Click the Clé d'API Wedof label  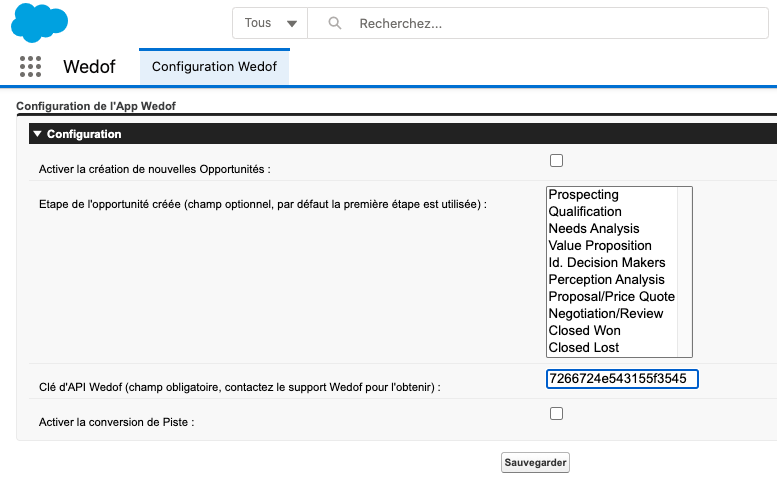(x=240, y=387)
